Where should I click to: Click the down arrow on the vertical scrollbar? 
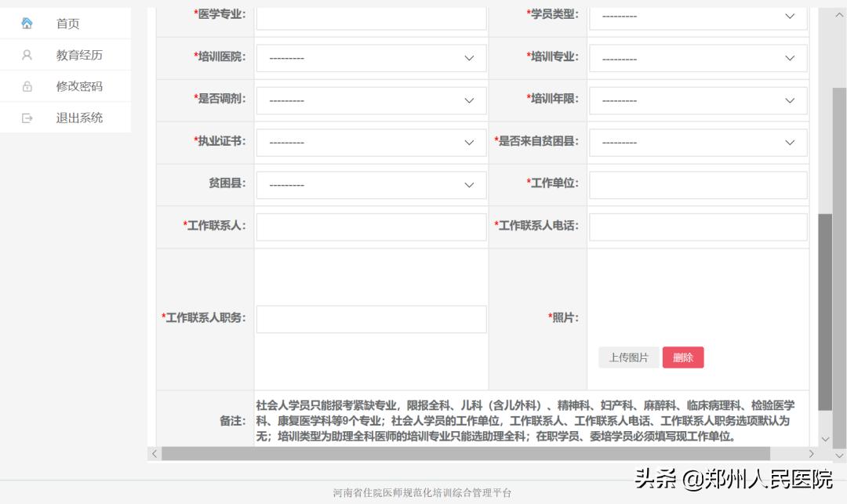pyautogui.click(x=826, y=440)
